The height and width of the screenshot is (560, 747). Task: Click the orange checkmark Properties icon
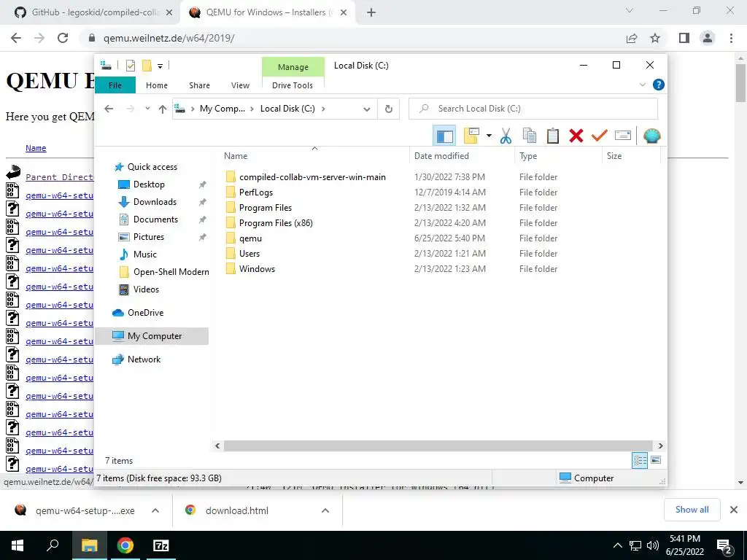pyautogui.click(x=600, y=136)
